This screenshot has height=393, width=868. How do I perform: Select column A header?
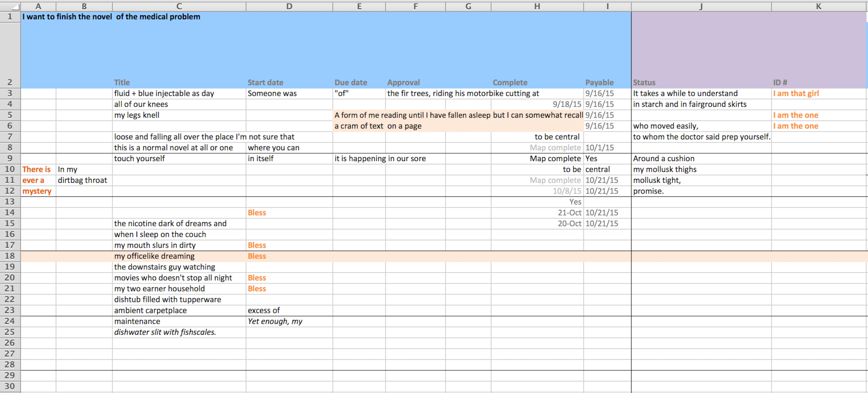point(38,6)
